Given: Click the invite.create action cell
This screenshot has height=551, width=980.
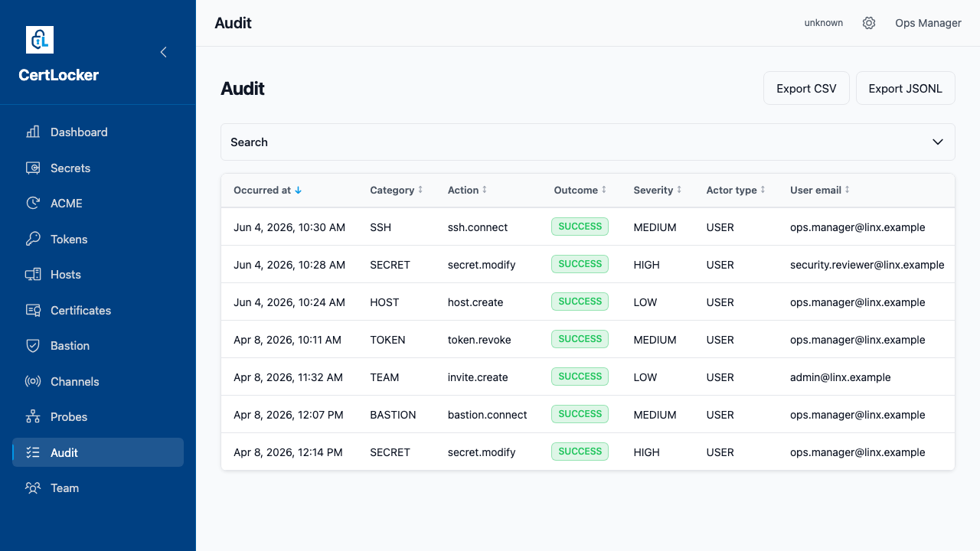Looking at the screenshot, I should pos(478,377).
